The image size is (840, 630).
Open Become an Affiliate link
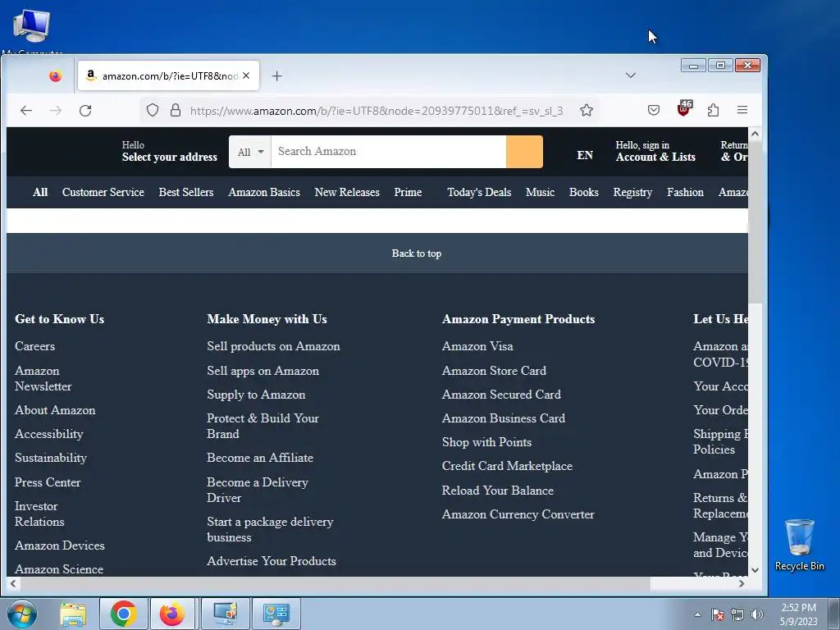(x=260, y=458)
